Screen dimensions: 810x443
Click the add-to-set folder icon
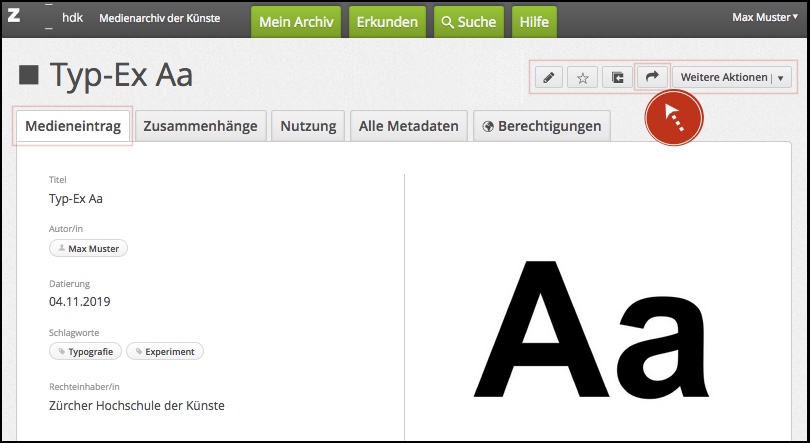617,78
